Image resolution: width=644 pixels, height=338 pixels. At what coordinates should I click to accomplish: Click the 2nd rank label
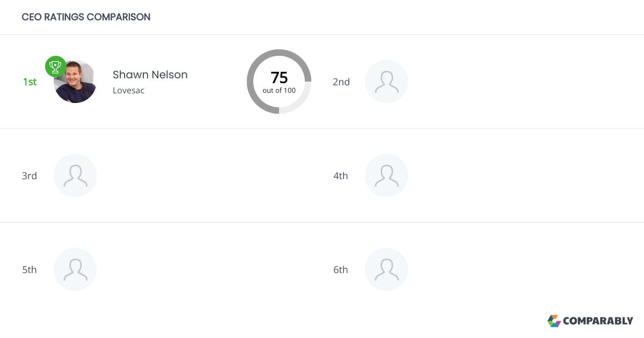(x=341, y=82)
